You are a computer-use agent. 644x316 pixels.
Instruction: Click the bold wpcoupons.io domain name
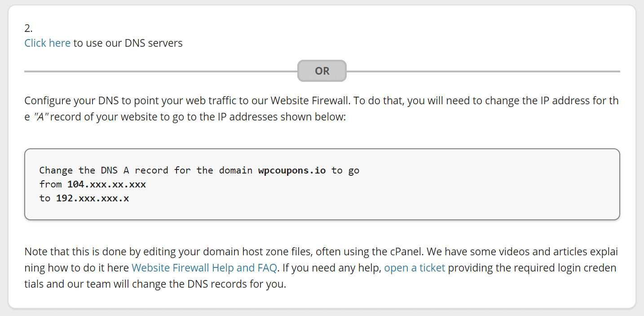pyautogui.click(x=293, y=170)
